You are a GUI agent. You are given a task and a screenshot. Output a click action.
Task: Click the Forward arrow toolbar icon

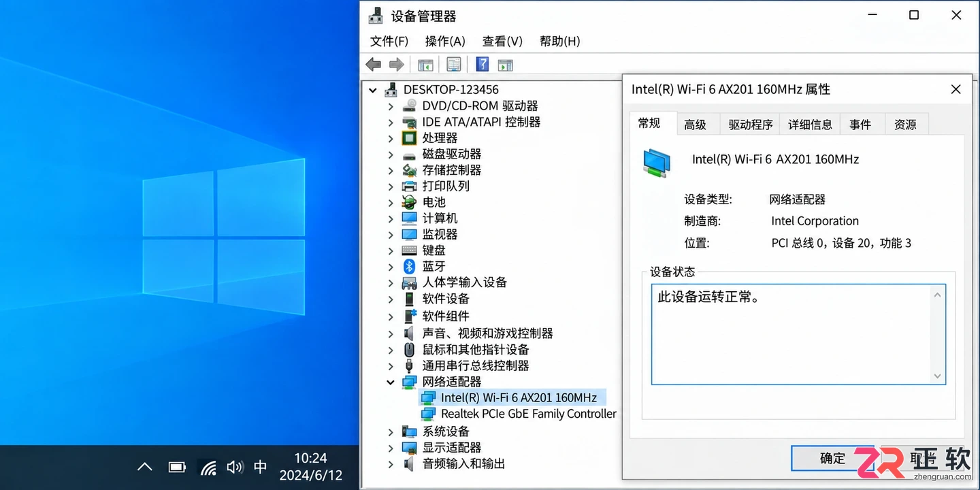(x=396, y=65)
